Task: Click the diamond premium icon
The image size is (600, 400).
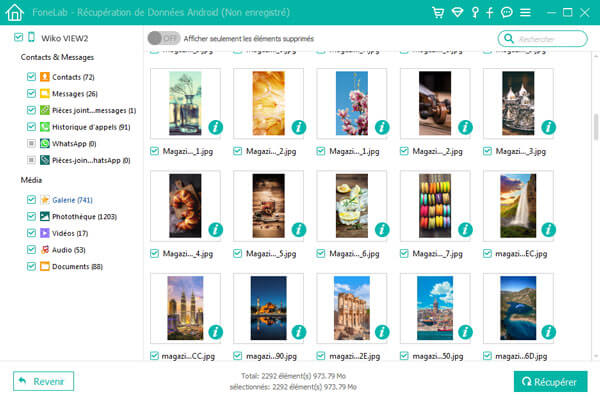Action: coord(457,12)
